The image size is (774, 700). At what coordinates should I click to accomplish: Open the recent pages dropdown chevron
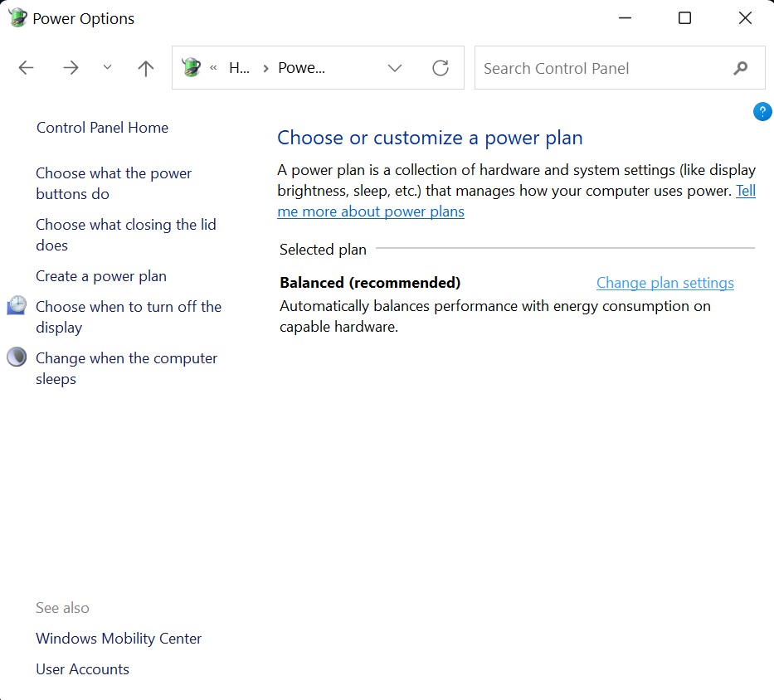(x=106, y=68)
